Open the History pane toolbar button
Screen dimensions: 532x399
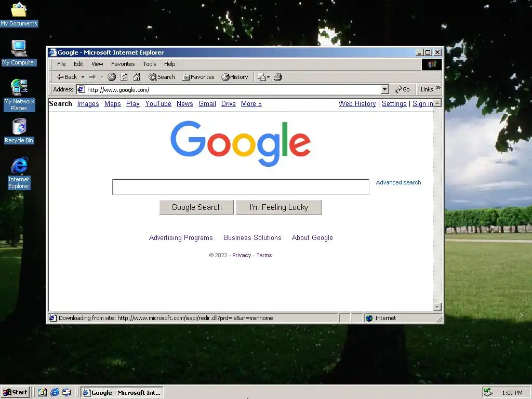235,77
